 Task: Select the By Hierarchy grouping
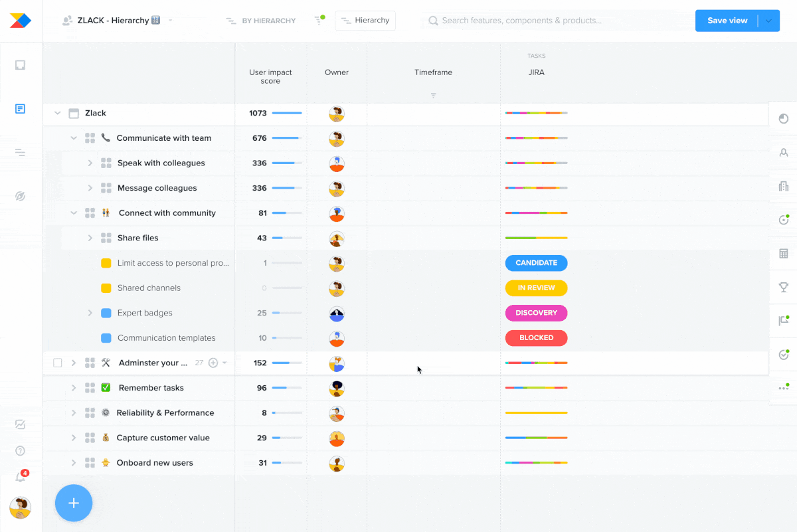coord(260,21)
